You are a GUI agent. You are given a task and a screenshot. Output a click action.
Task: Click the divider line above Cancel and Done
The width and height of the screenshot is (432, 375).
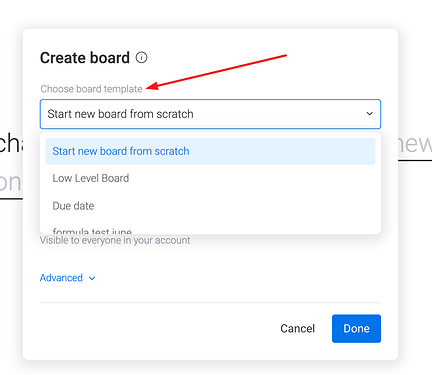tap(210, 303)
